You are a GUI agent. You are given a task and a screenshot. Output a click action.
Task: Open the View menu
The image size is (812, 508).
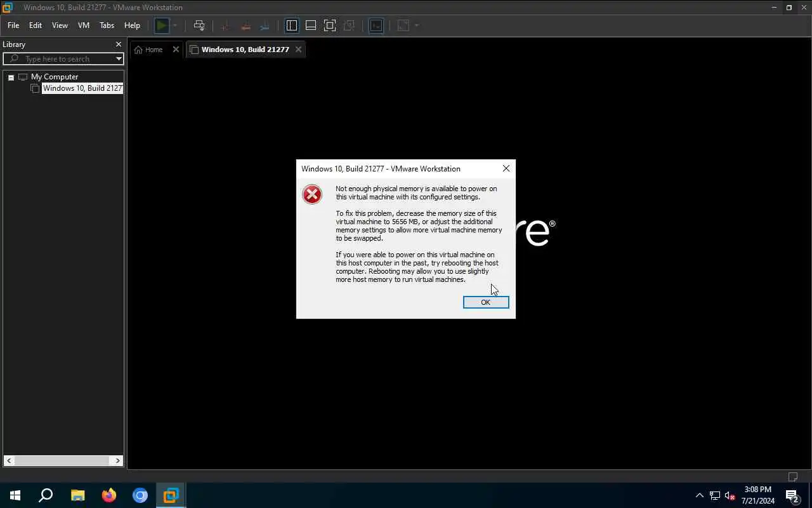(x=60, y=25)
